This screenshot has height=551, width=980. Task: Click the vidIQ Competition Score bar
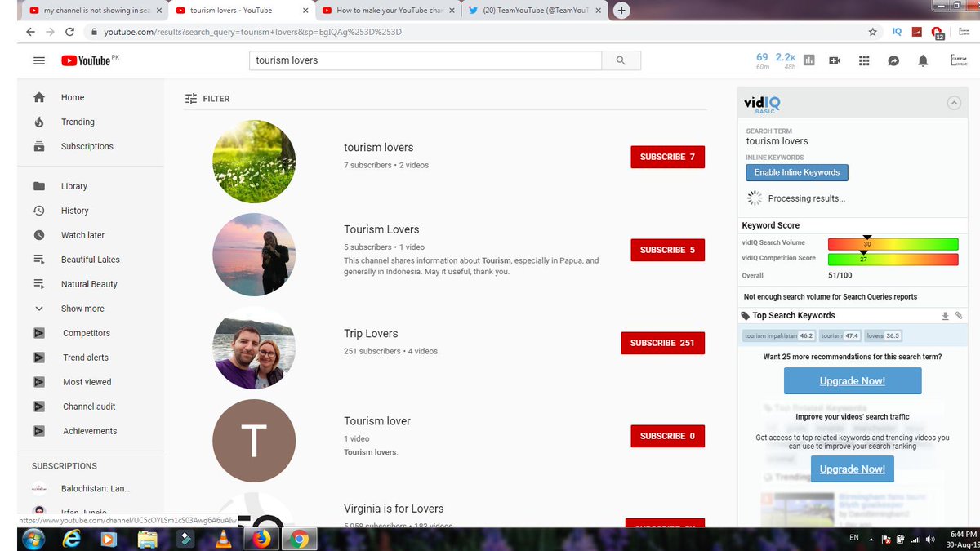(893, 260)
